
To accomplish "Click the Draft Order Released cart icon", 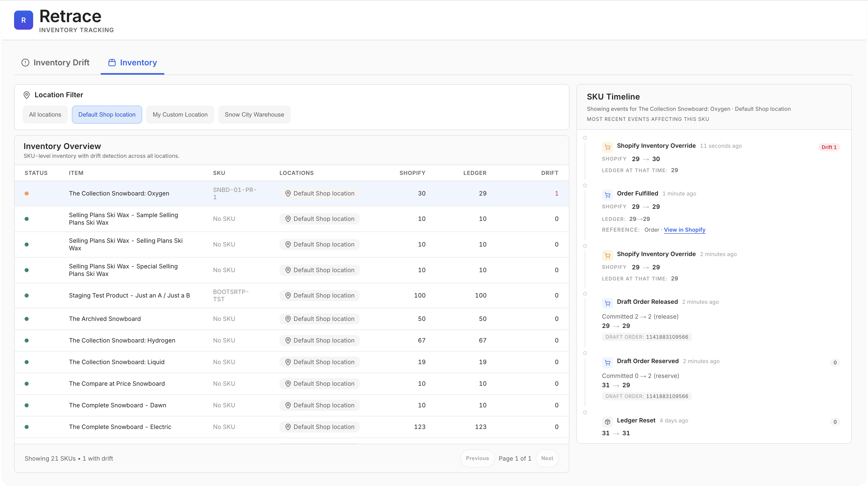I will click(608, 303).
